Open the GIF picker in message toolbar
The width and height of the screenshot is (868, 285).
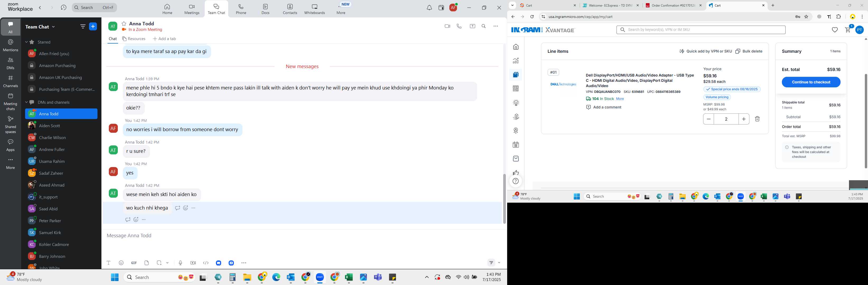(x=134, y=263)
